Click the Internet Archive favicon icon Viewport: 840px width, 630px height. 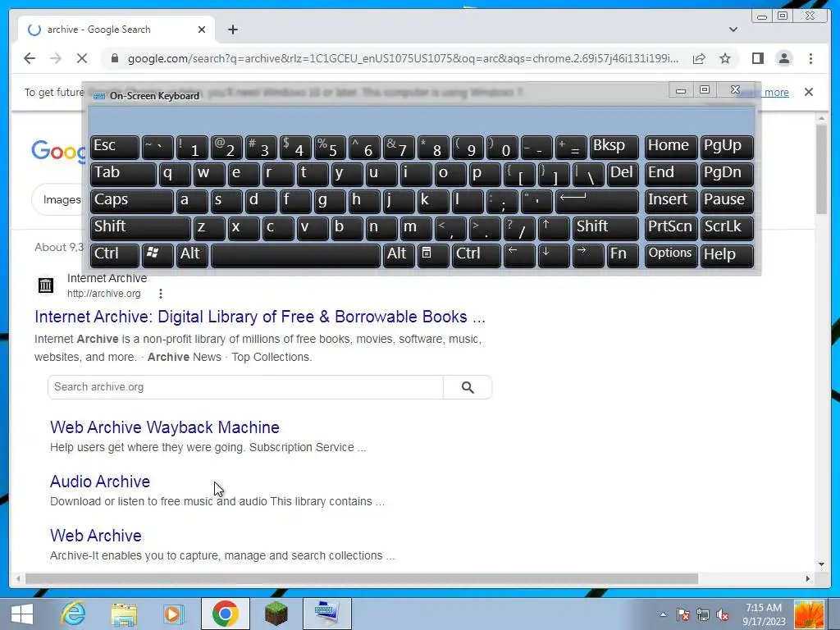coord(46,285)
